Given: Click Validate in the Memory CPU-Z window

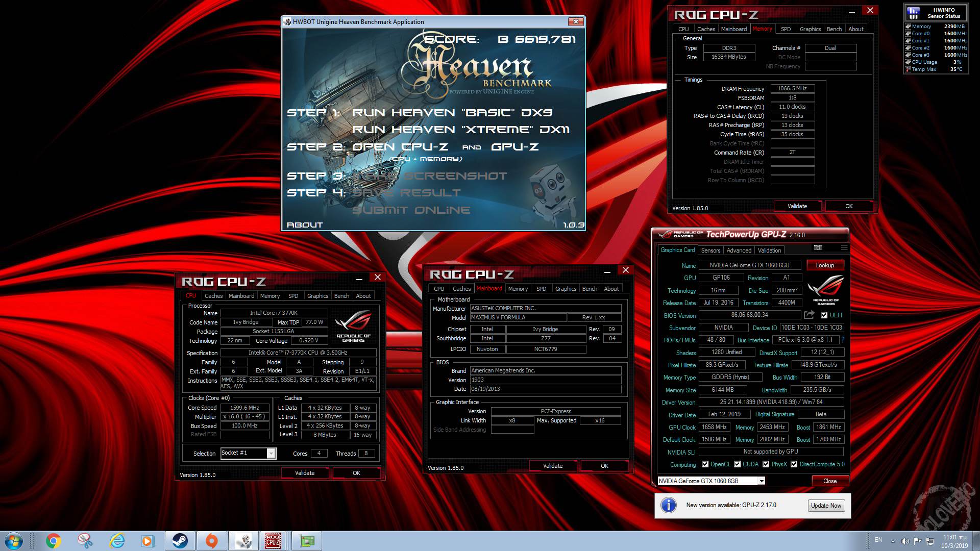Looking at the screenshot, I should pyautogui.click(x=797, y=206).
